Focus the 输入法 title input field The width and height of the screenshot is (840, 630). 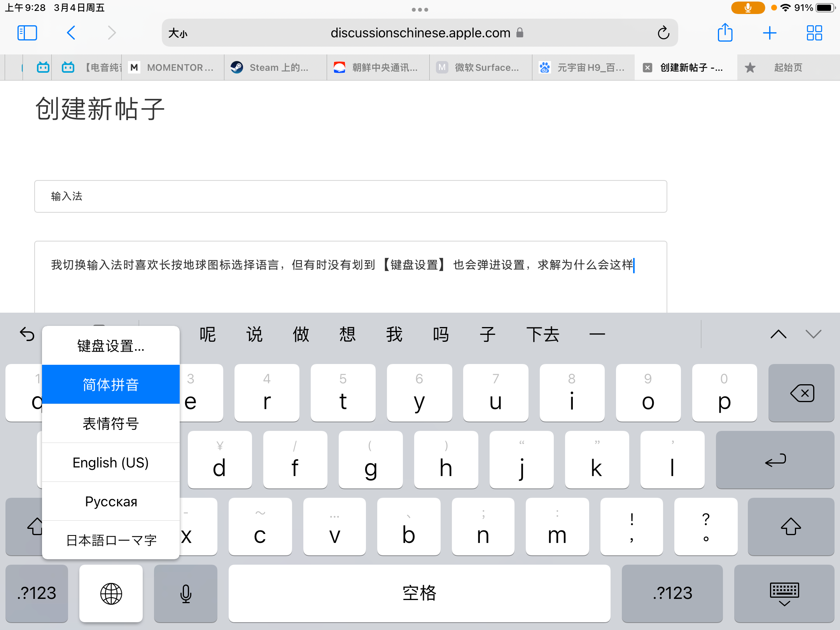[x=350, y=196]
